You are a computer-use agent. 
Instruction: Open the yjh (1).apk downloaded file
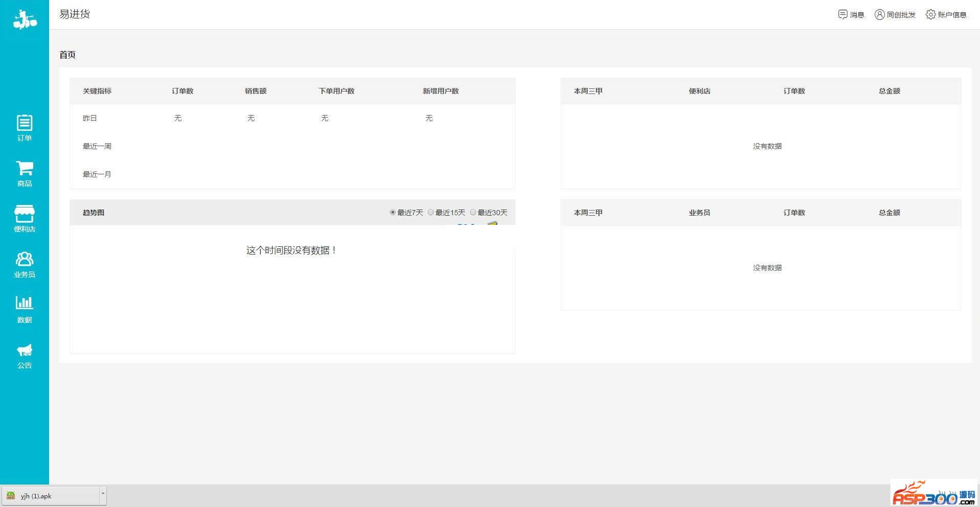[51, 496]
